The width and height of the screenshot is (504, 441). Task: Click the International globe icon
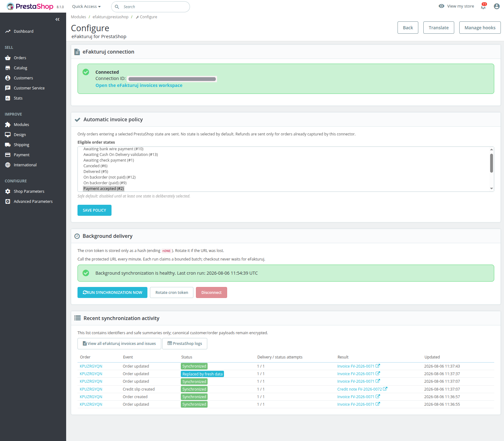coord(8,165)
